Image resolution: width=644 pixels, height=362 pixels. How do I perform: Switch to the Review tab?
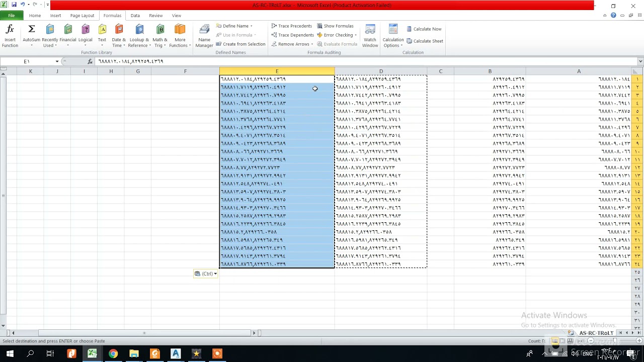[156, 16]
